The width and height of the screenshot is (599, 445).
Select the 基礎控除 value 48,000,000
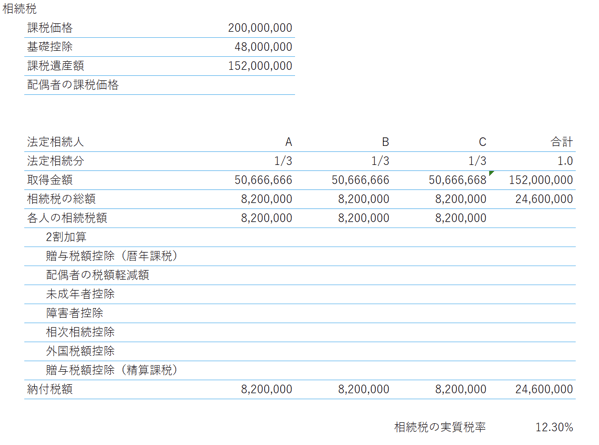263,47
